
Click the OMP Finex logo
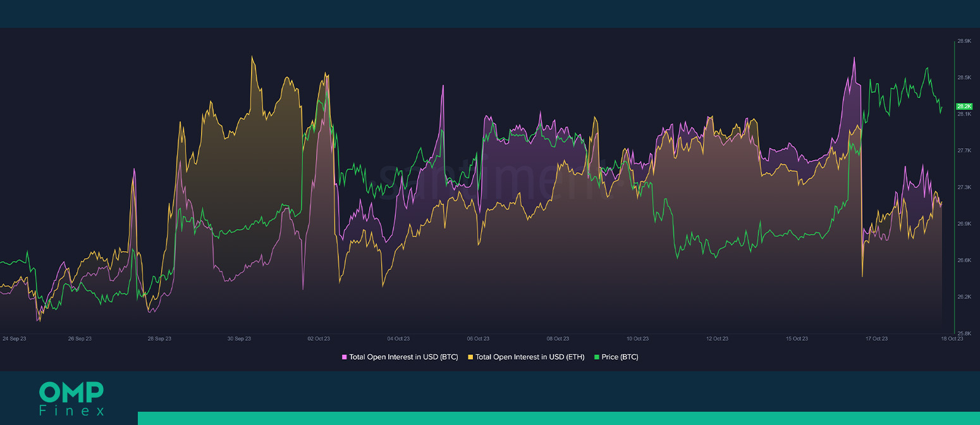(71, 399)
